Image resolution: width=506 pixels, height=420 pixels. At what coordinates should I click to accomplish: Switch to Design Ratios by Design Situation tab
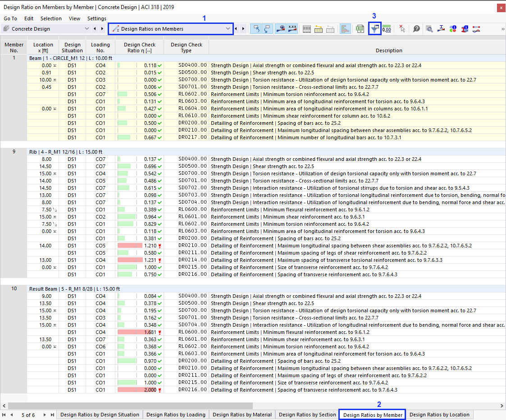click(x=100, y=415)
